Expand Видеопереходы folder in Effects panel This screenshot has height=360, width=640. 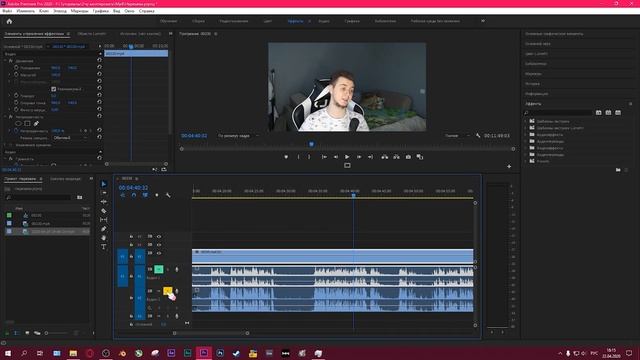[x=526, y=155]
